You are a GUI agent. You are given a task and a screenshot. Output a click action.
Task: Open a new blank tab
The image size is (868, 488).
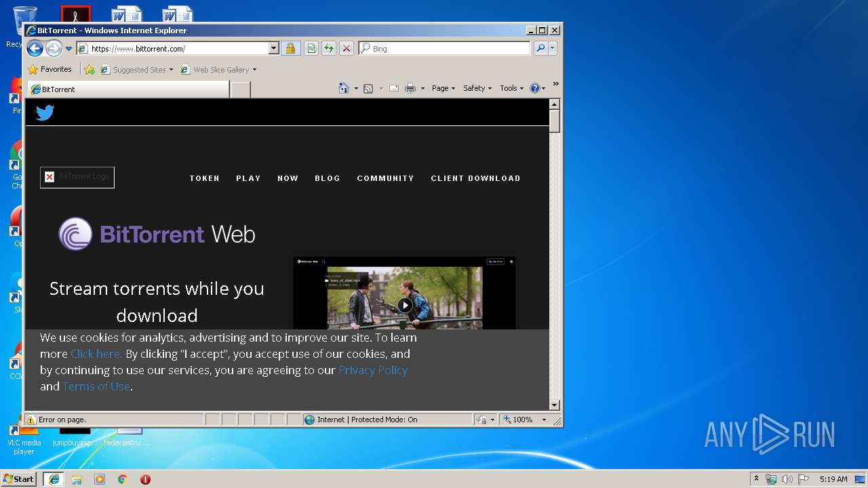point(240,89)
